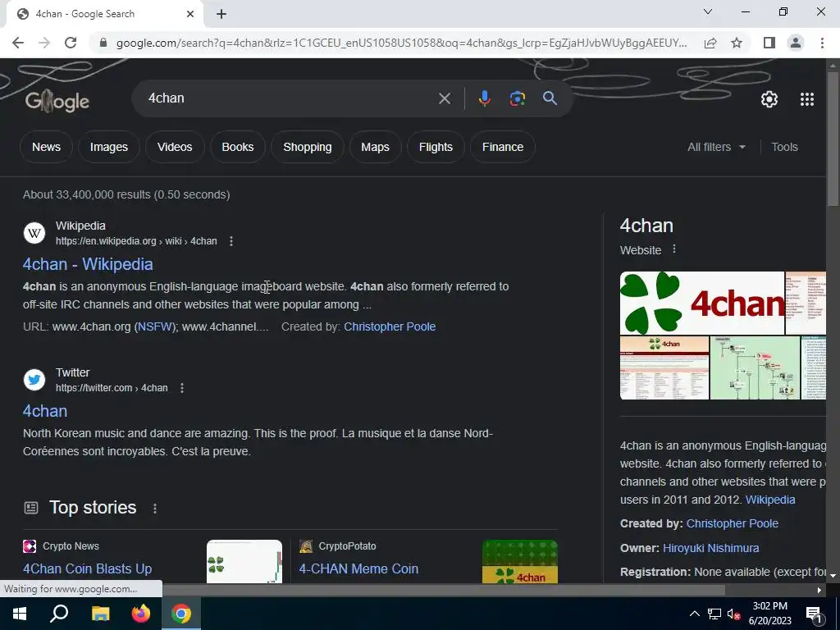Close the 4chan Google Search tab
840x630 pixels.
point(190,14)
